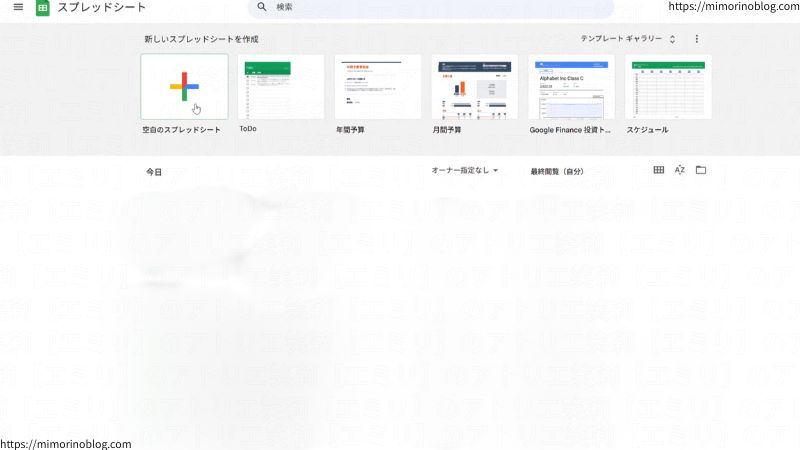The image size is (800, 450).
Task: Click the green Sheets logo icon
Action: click(43, 8)
